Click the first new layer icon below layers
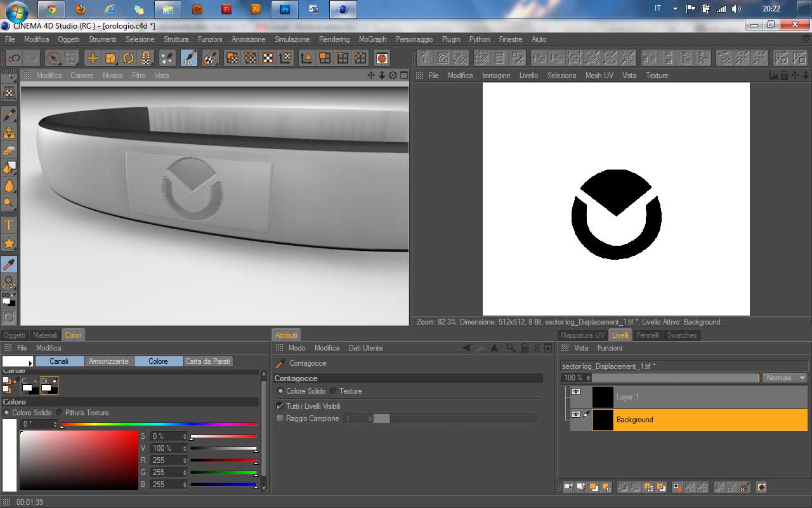The width and height of the screenshot is (812, 508). (568, 487)
